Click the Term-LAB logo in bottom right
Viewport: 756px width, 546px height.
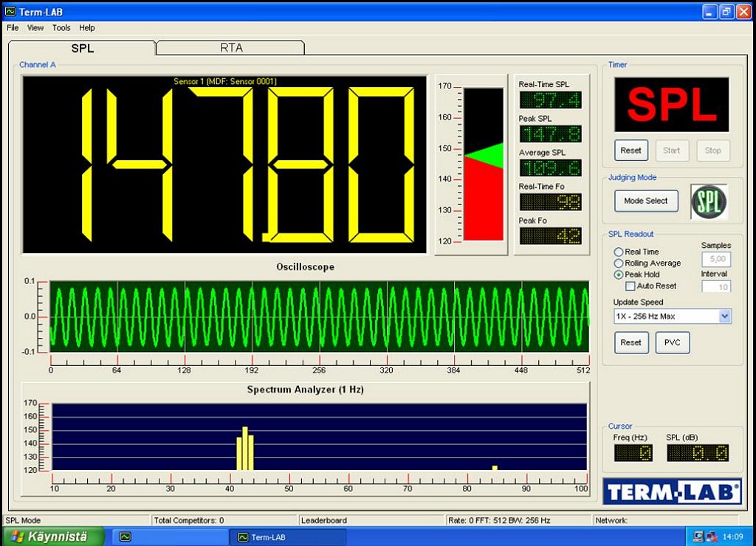click(672, 491)
